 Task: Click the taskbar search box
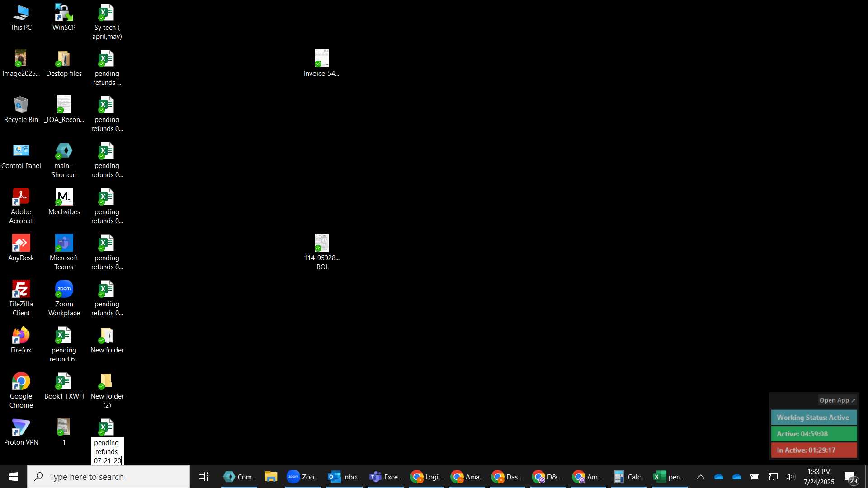(x=108, y=477)
